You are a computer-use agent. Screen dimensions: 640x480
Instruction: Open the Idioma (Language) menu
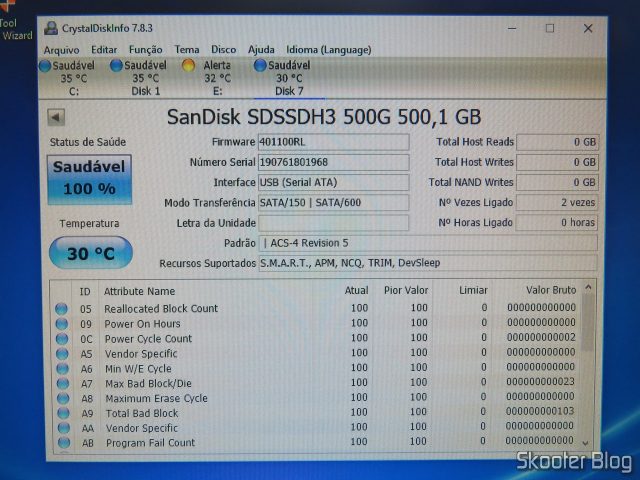point(329,50)
